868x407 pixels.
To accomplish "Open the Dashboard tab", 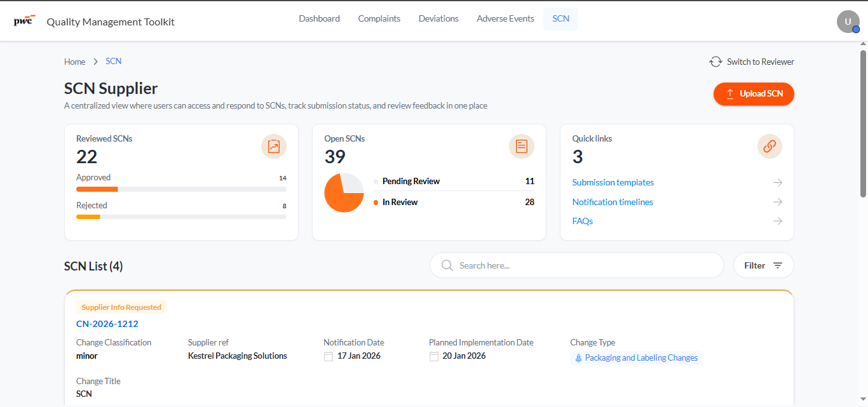I will click(320, 19).
